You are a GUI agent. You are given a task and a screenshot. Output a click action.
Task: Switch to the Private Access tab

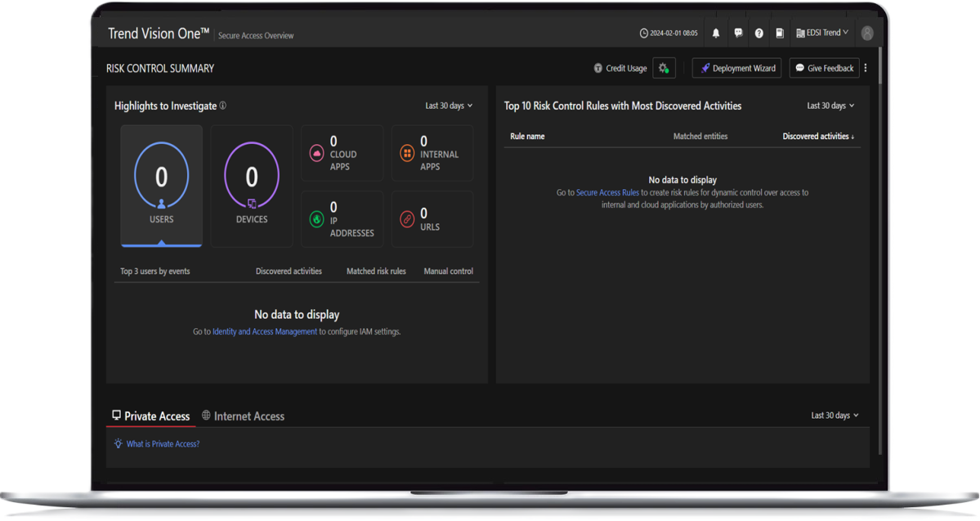coord(150,416)
